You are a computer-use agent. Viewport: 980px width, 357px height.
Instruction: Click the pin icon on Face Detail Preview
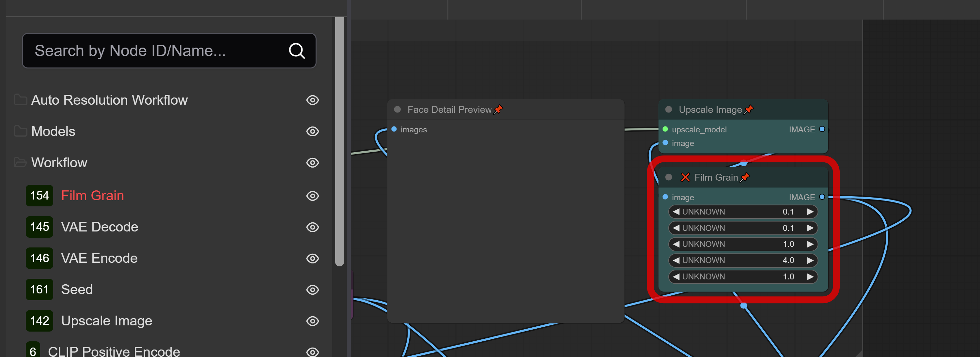pos(498,110)
